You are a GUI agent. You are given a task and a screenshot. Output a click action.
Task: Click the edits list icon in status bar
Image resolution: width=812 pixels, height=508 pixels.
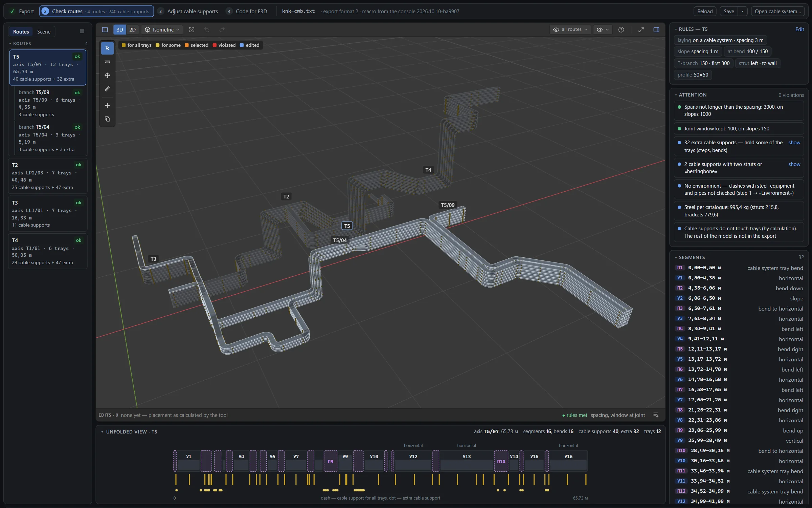pos(656,415)
